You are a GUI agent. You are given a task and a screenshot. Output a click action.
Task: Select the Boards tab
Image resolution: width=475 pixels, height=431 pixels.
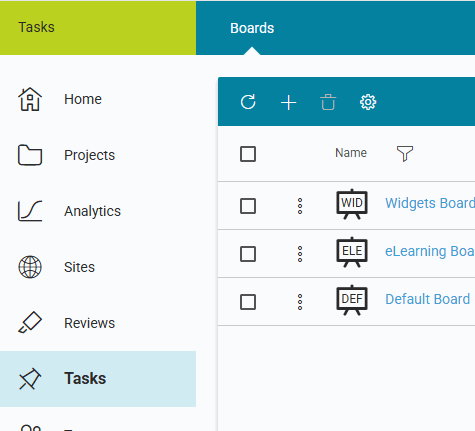(x=252, y=28)
